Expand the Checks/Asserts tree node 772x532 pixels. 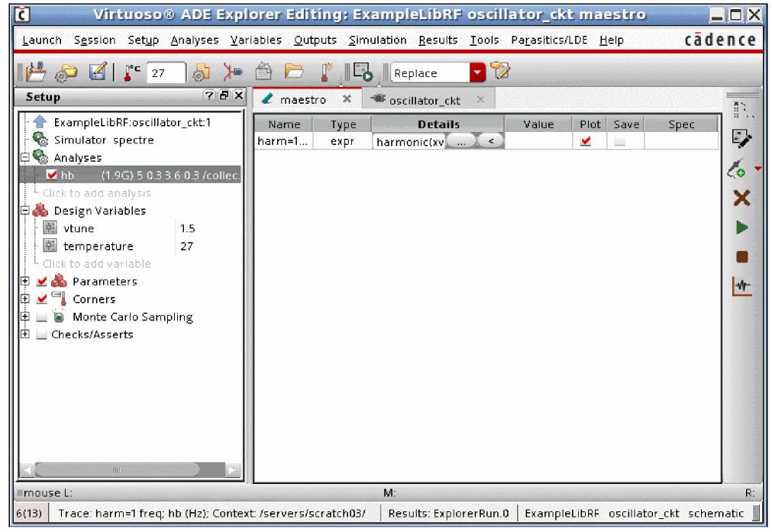coord(24,334)
